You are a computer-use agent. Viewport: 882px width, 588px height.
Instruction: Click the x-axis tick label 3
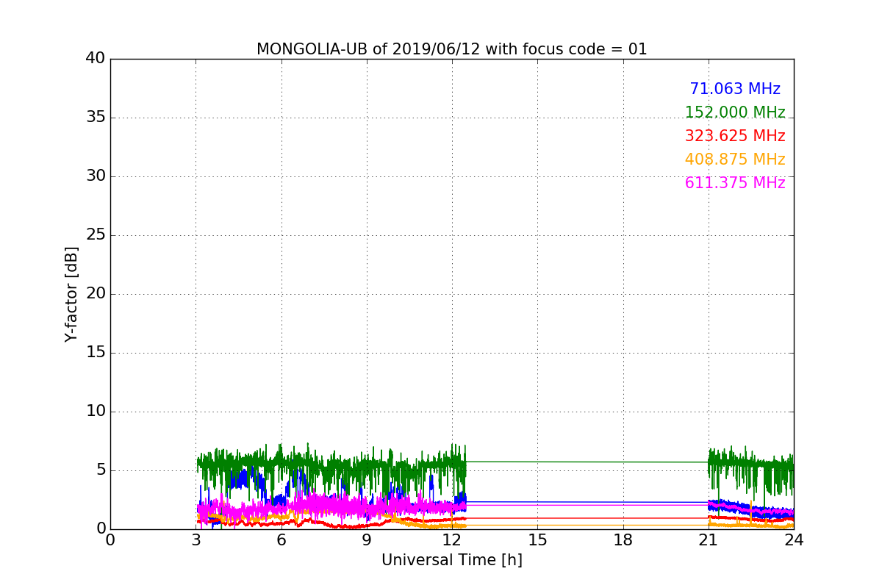click(x=196, y=540)
